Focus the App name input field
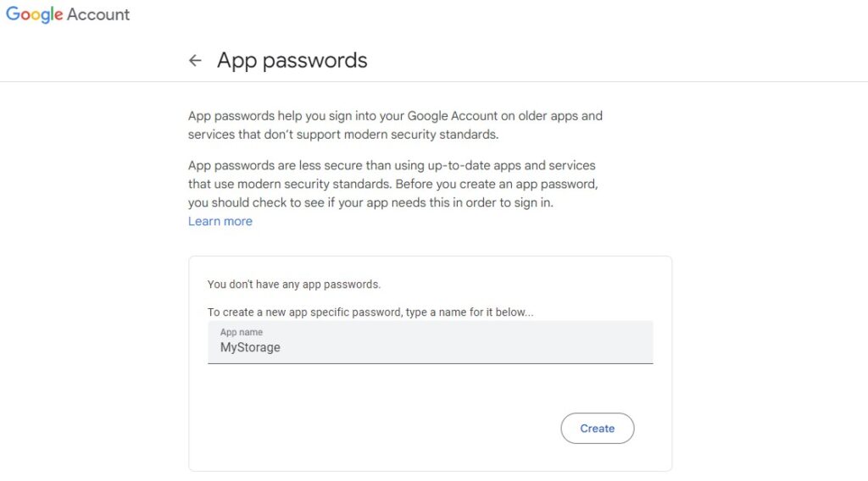 (x=430, y=342)
